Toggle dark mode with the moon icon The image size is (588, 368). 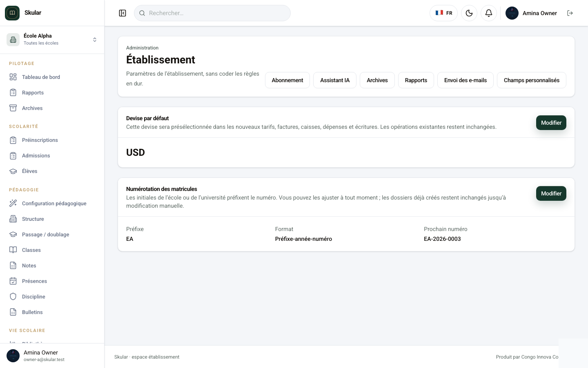pyautogui.click(x=469, y=13)
